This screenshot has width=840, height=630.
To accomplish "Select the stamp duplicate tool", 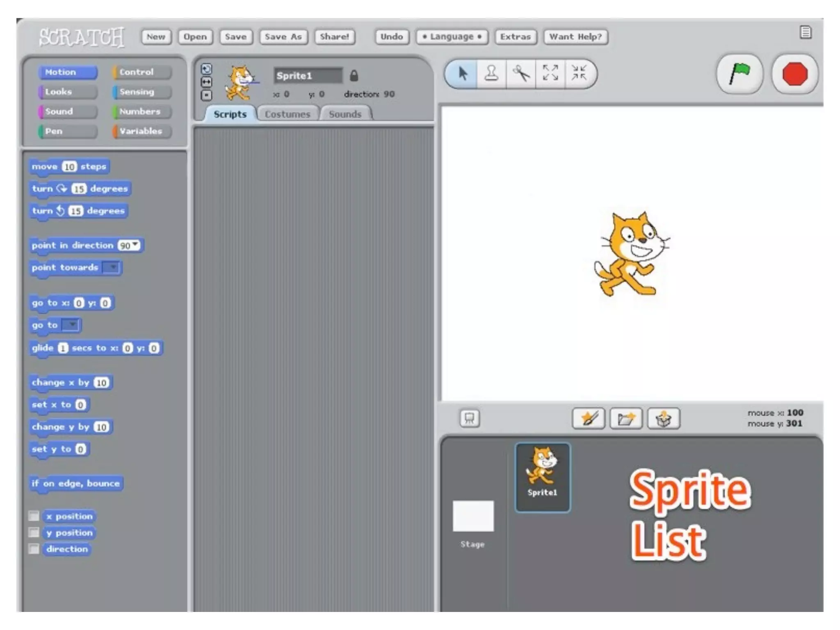I will pyautogui.click(x=491, y=74).
